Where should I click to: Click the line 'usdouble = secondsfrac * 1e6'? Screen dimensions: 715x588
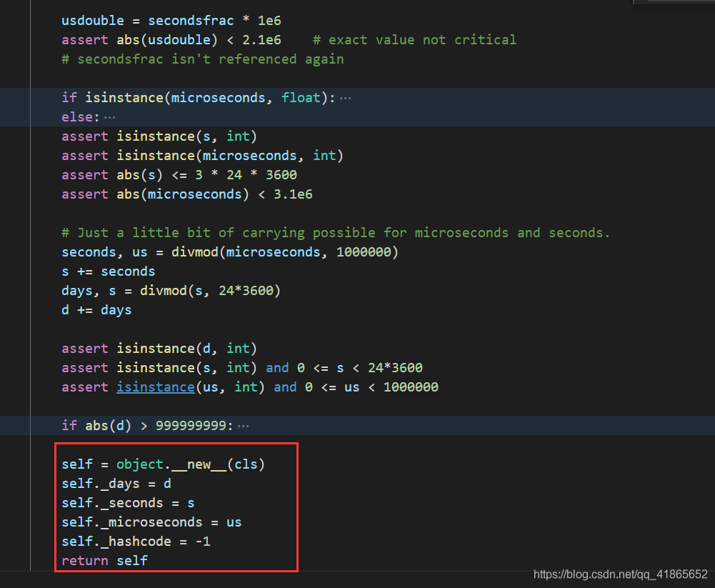tap(171, 21)
